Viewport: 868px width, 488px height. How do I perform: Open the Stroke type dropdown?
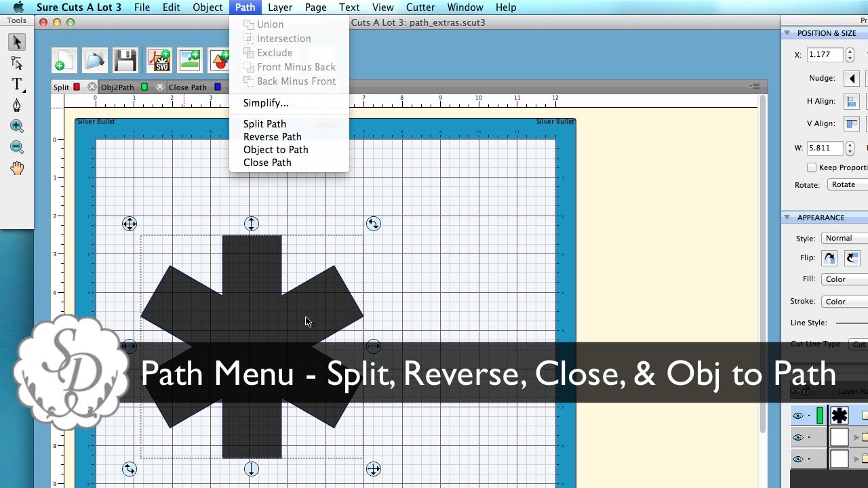click(x=844, y=302)
